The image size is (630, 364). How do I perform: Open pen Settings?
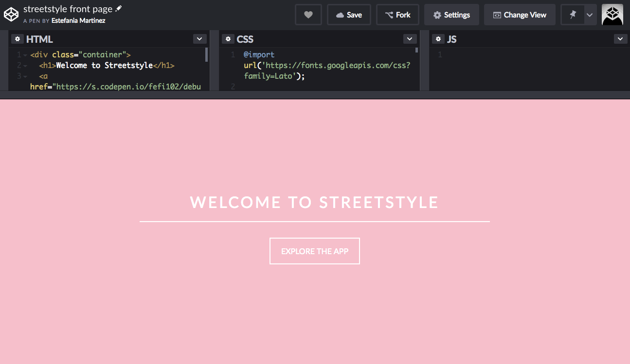coord(451,15)
